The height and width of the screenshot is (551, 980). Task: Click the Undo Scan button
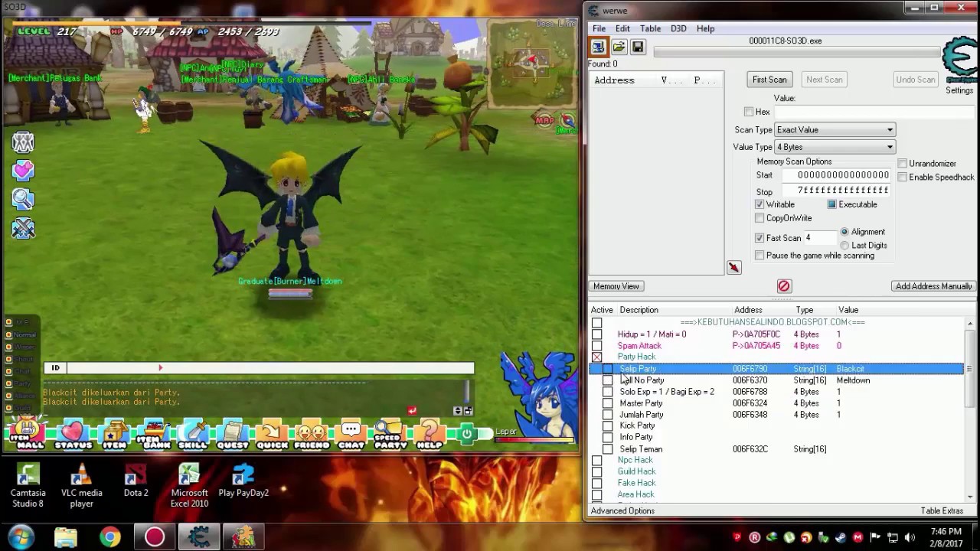click(x=915, y=80)
